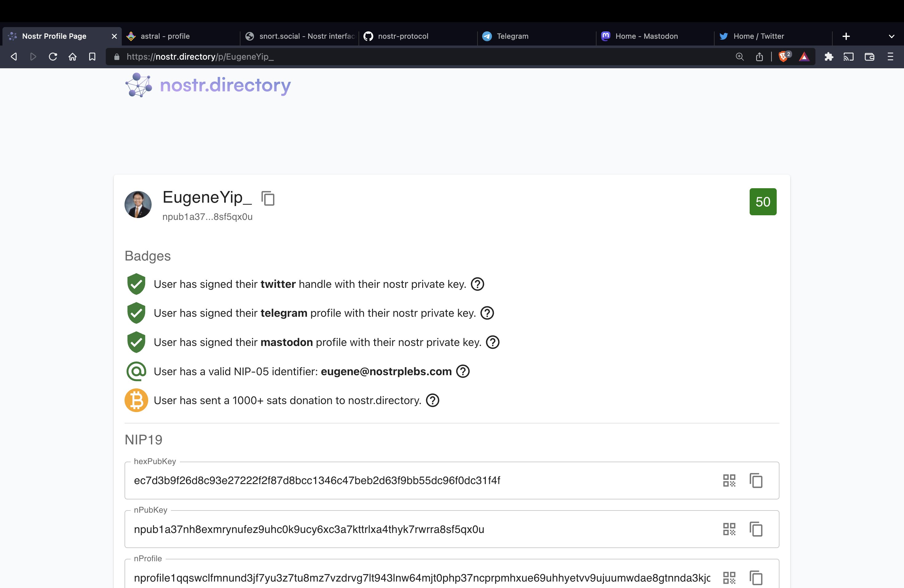Open Brave Shields icon in address bar
The height and width of the screenshot is (588, 904).
(783, 57)
